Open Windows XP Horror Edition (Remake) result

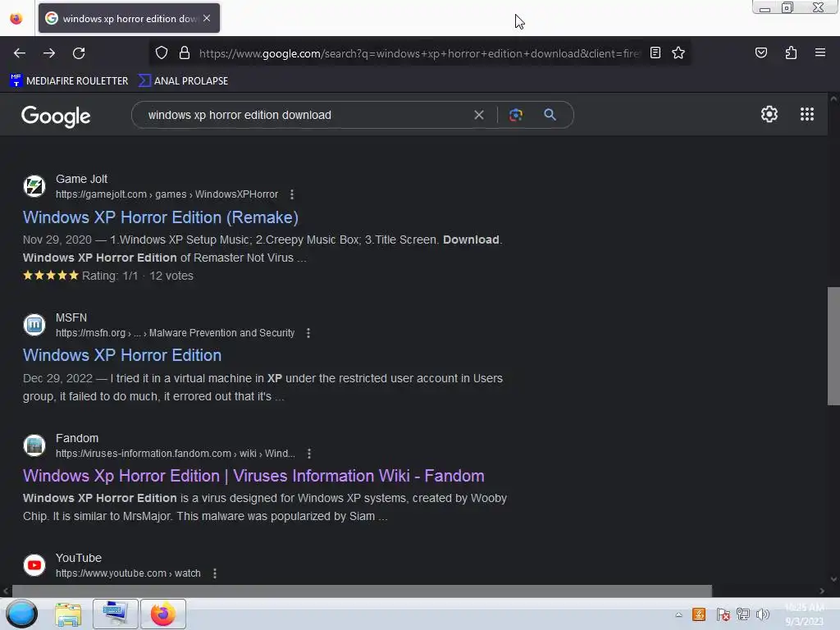161,217
